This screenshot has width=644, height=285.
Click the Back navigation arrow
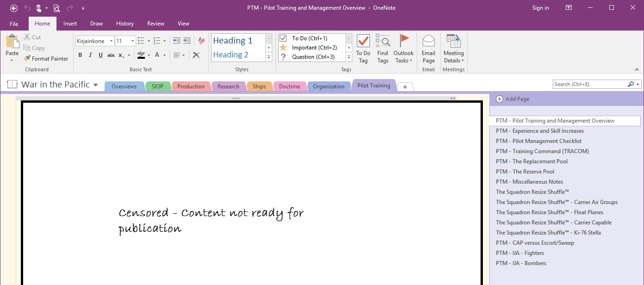[14, 8]
